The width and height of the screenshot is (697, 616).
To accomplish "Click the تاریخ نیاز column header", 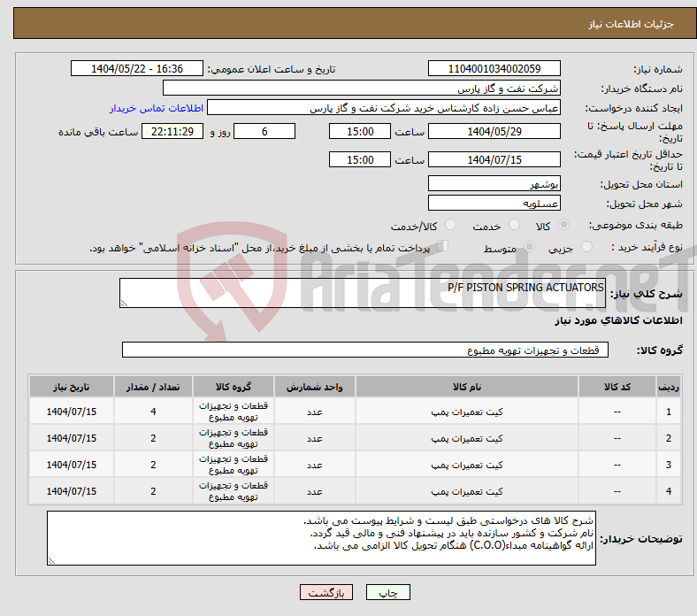I will pos(72,387).
